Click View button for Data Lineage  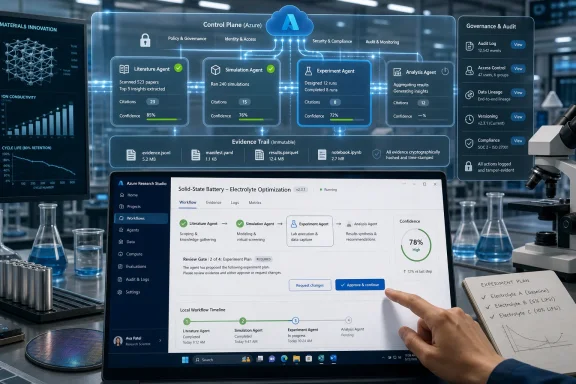pyautogui.click(x=518, y=93)
